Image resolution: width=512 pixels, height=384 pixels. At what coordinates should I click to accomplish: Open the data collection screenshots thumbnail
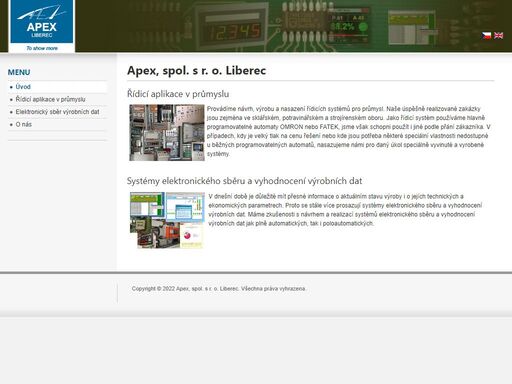pyautogui.click(x=167, y=220)
